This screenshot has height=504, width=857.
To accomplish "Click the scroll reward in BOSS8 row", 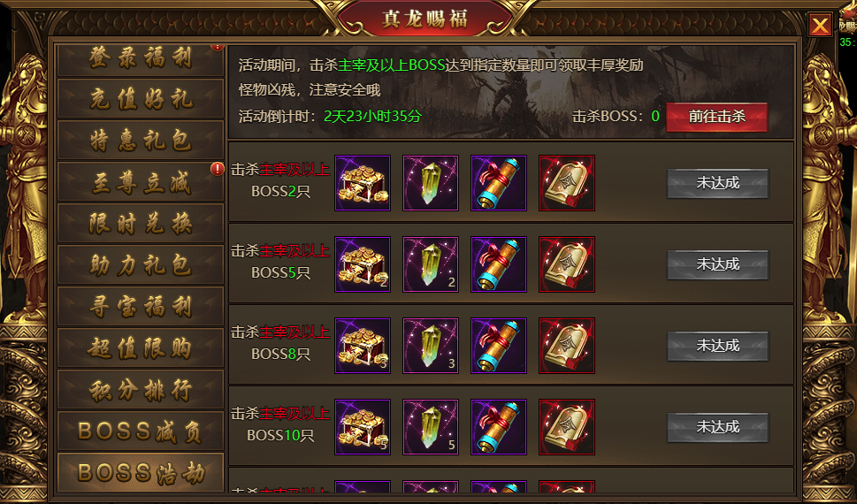I will pyautogui.click(x=499, y=346).
